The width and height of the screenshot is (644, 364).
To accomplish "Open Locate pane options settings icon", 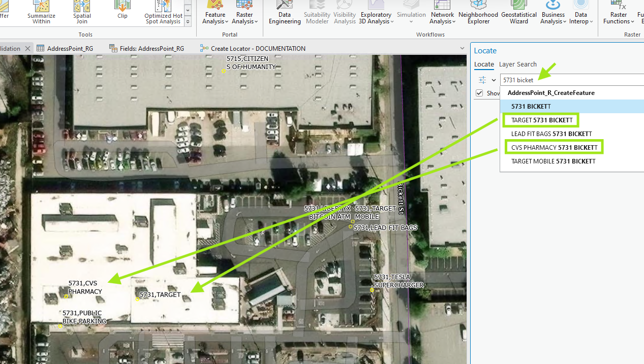I will pyautogui.click(x=482, y=80).
